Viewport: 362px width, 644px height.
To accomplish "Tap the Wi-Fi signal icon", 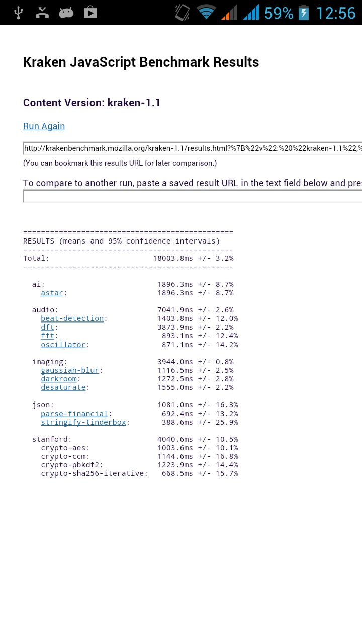I will (x=206, y=13).
